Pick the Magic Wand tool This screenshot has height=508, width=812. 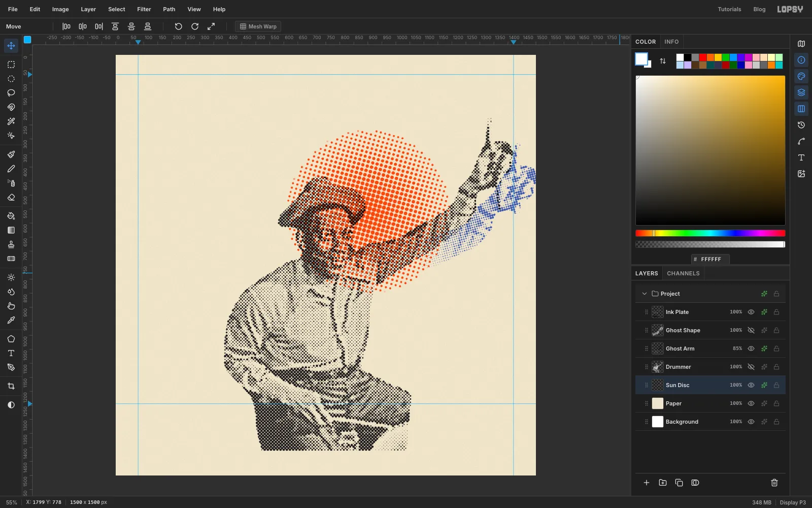(x=11, y=121)
